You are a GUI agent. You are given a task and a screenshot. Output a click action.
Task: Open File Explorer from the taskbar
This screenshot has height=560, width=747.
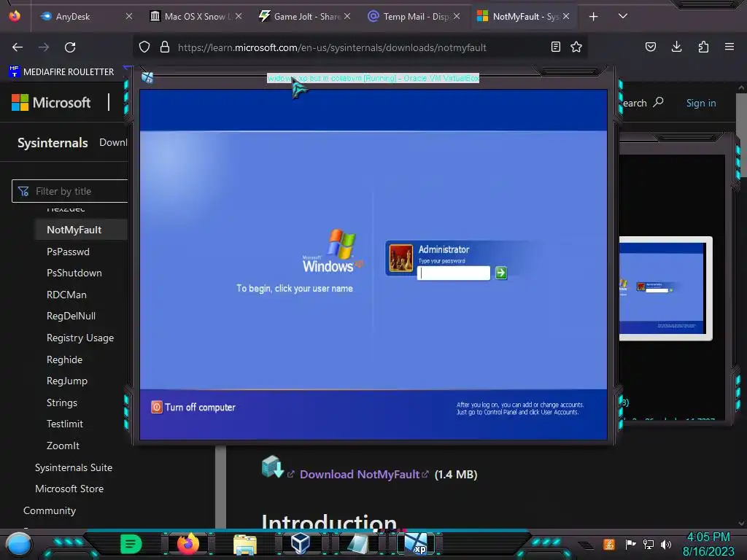tap(245, 544)
